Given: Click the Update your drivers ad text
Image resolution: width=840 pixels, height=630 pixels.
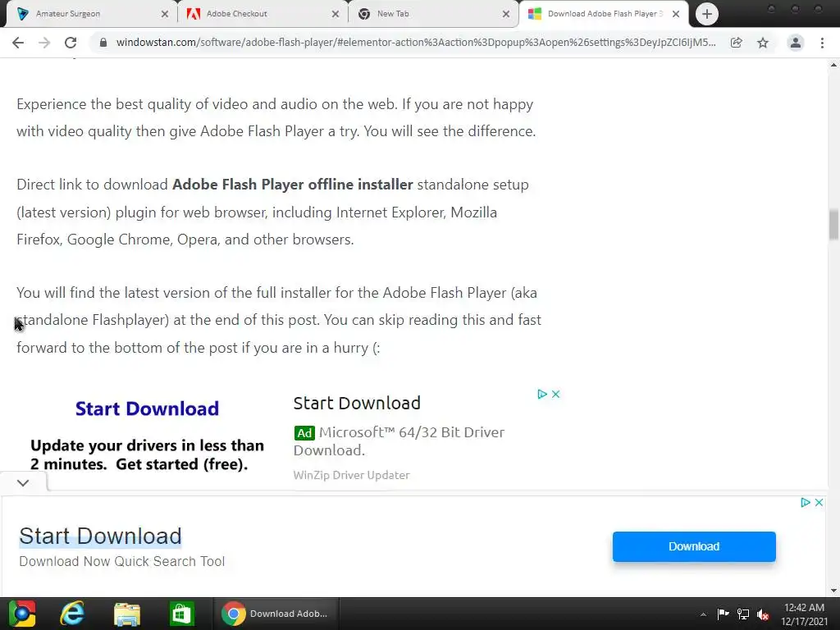Looking at the screenshot, I should tap(148, 454).
